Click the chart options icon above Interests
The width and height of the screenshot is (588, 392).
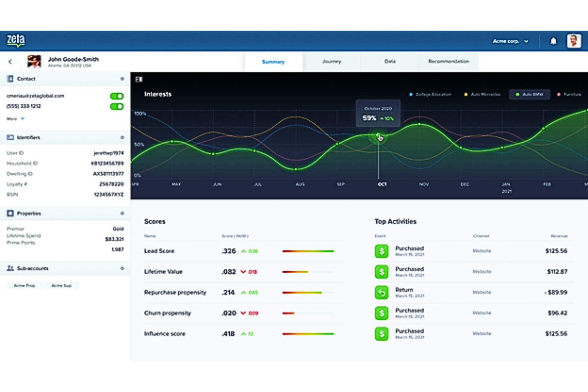pos(139,79)
